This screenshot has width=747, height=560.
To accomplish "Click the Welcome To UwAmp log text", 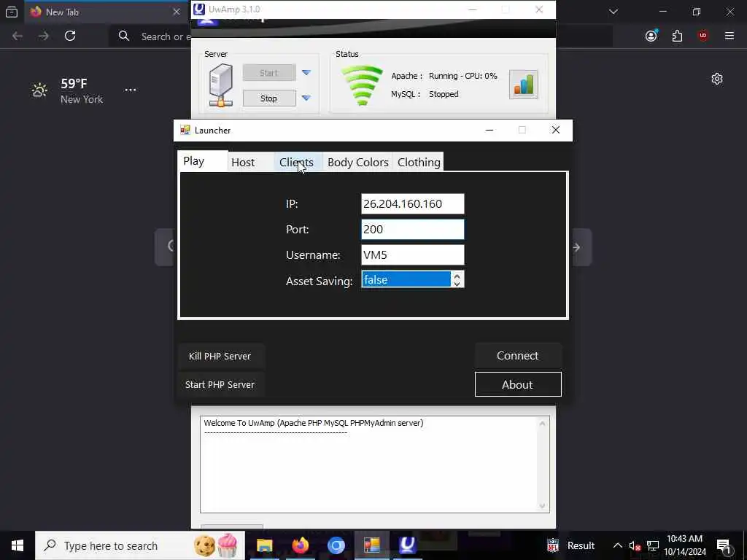I will pos(314,423).
